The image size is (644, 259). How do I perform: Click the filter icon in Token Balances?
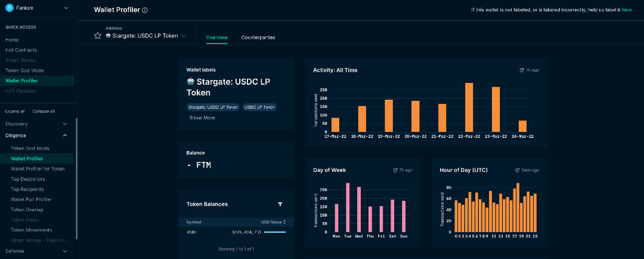pyautogui.click(x=280, y=204)
